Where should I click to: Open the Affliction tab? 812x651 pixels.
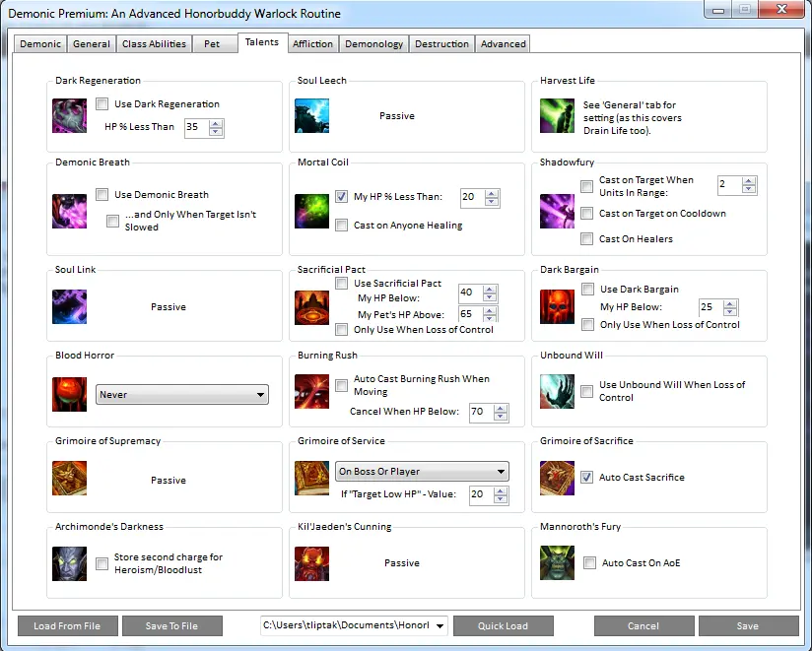tap(312, 44)
